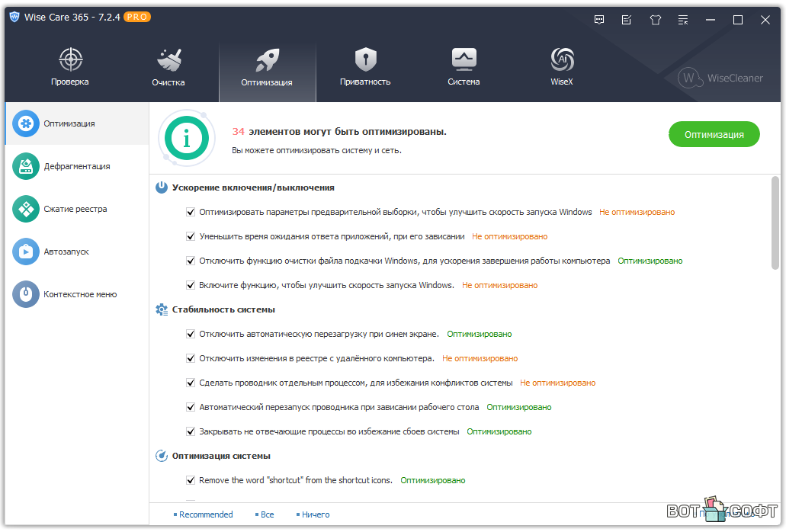The width and height of the screenshot is (786, 532).
Task: Uncheck Включите функцию, чтобы улучшить скорость запуска
Action: point(191,285)
